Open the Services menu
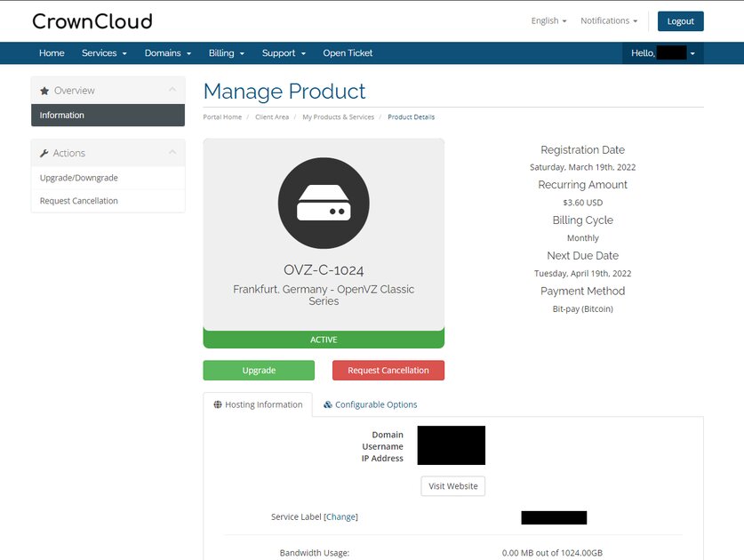The image size is (744, 560). click(x=104, y=53)
